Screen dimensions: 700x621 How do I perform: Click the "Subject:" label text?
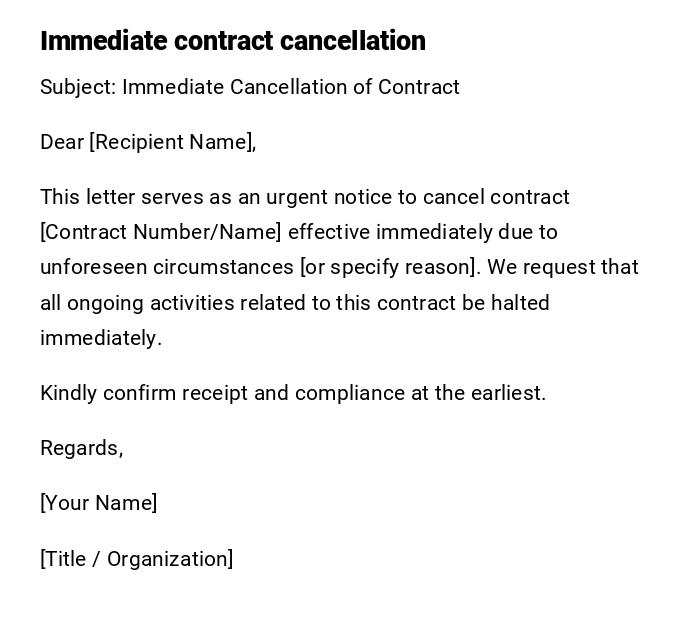tap(78, 87)
